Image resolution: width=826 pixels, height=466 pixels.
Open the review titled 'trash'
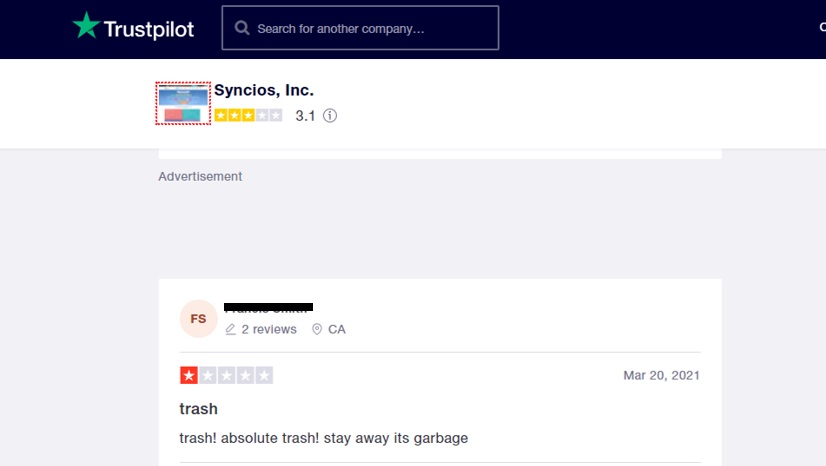tap(198, 408)
